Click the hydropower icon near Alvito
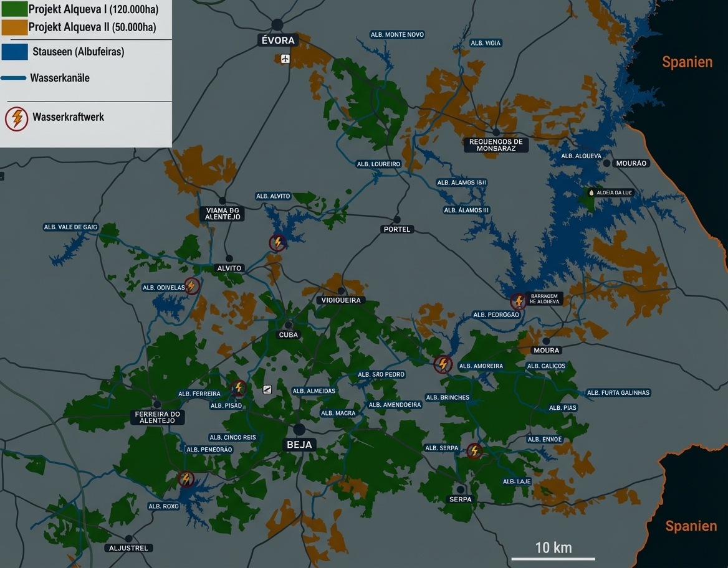Screen dimensions: 728x568 pyautogui.click(x=276, y=242)
